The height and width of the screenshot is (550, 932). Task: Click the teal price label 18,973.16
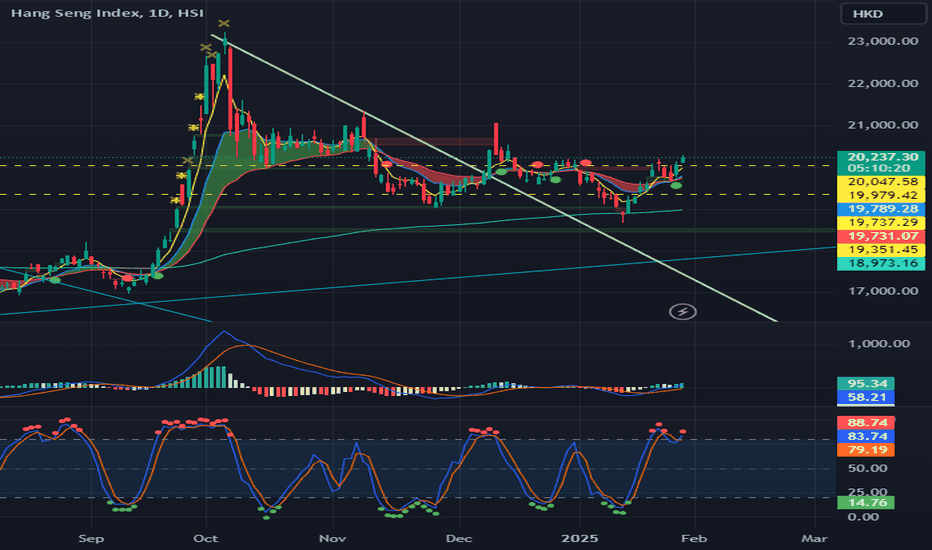pos(883,264)
